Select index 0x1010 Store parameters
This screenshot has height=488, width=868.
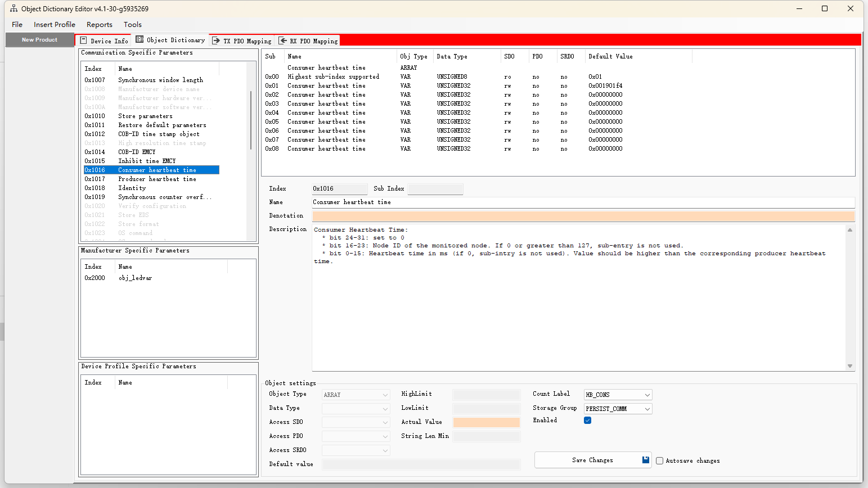[151, 116]
